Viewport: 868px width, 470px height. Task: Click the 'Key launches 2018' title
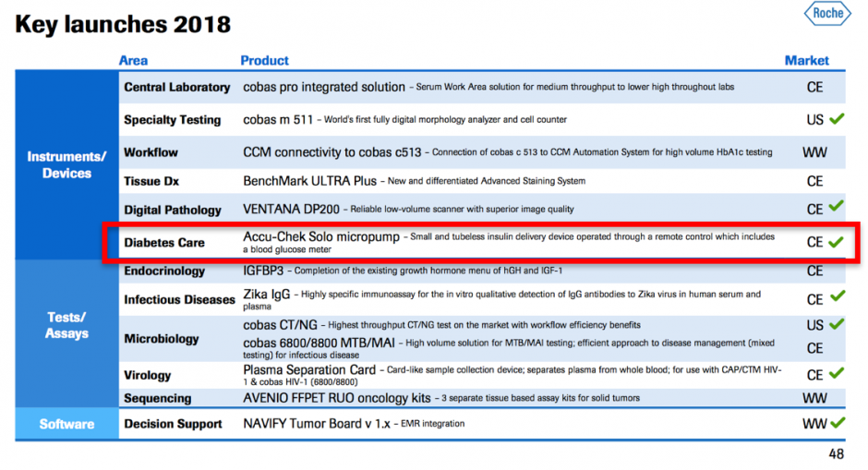pyautogui.click(x=122, y=24)
